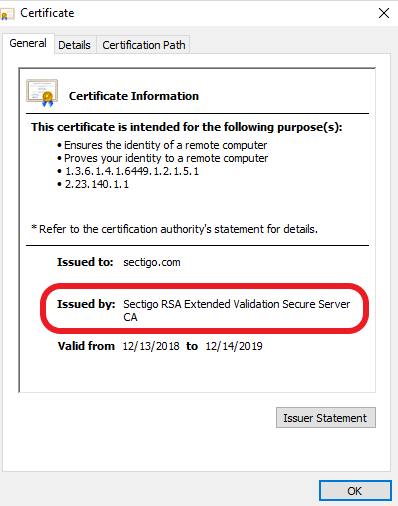Click the OID 1.3.6.1.4.1.6449.1.2.1.5.1 entry
This screenshot has height=506, width=398.
(132, 171)
